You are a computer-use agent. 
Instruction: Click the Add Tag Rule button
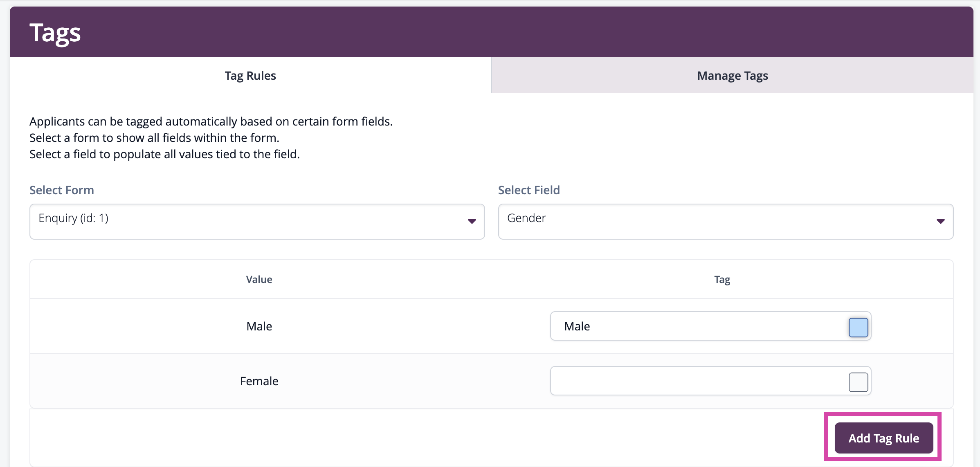(x=883, y=438)
